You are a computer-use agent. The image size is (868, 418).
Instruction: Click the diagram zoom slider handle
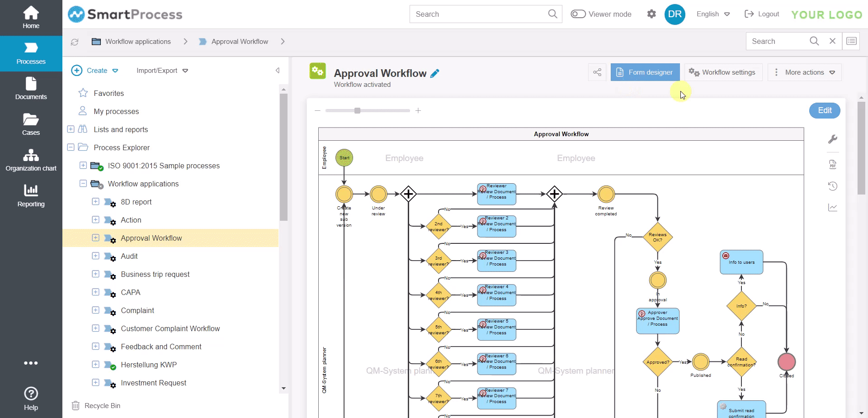[x=358, y=111]
